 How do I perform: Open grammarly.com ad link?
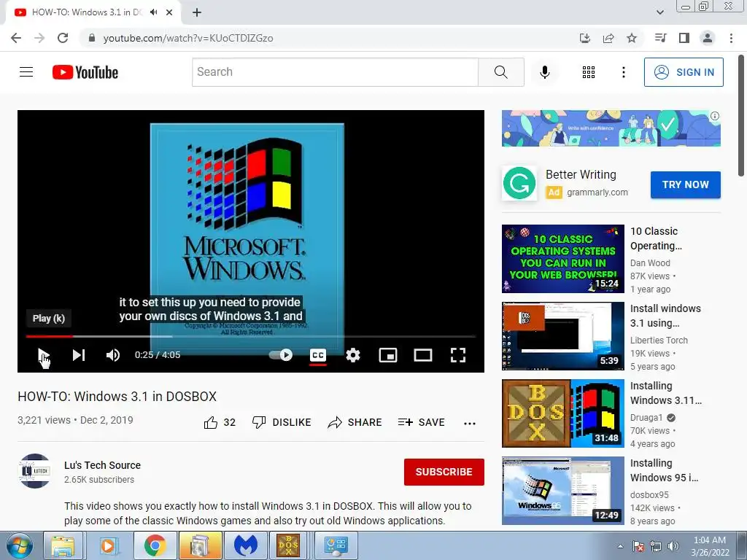pos(597,192)
